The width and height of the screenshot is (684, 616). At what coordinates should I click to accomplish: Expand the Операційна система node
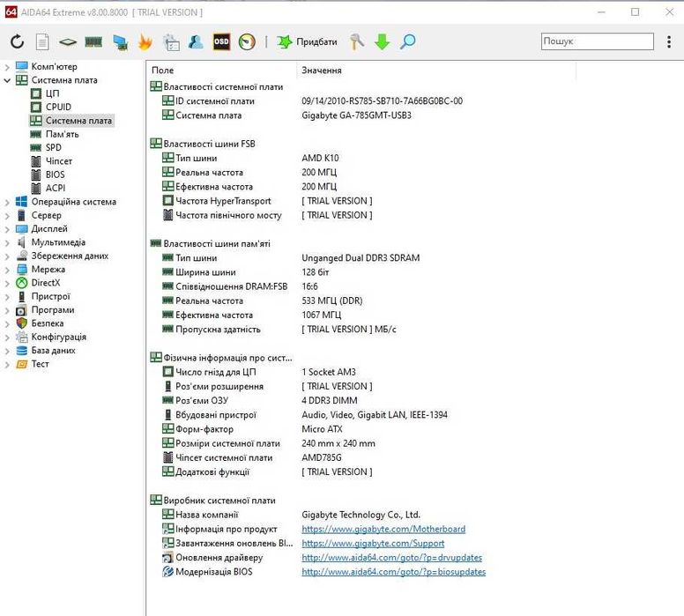click(7, 202)
